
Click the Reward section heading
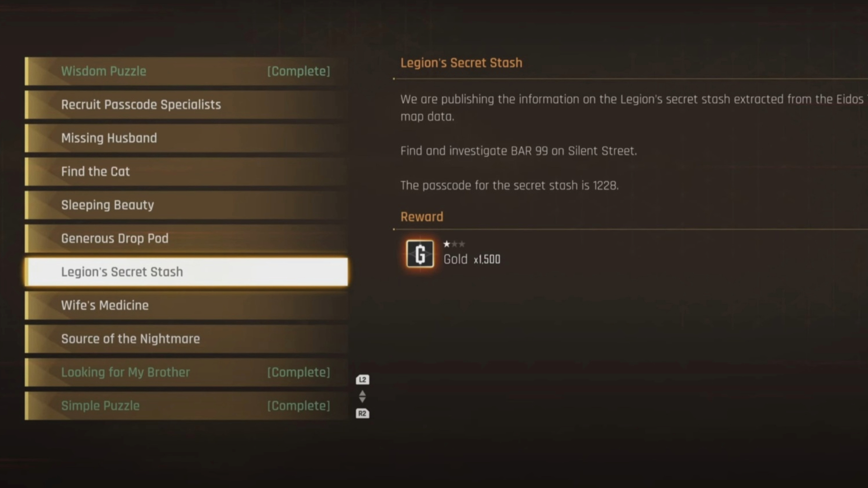point(422,217)
